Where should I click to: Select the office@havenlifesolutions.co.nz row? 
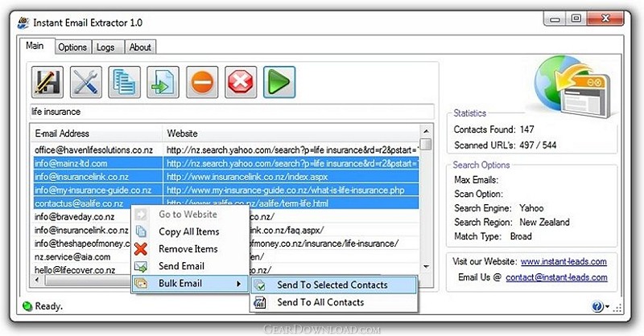point(225,150)
